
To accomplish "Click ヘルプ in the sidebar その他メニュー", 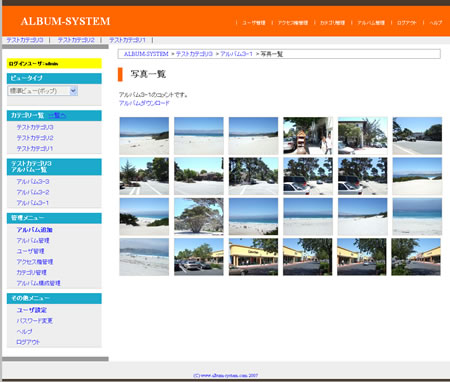I will pyautogui.click(x=25, y=332).
